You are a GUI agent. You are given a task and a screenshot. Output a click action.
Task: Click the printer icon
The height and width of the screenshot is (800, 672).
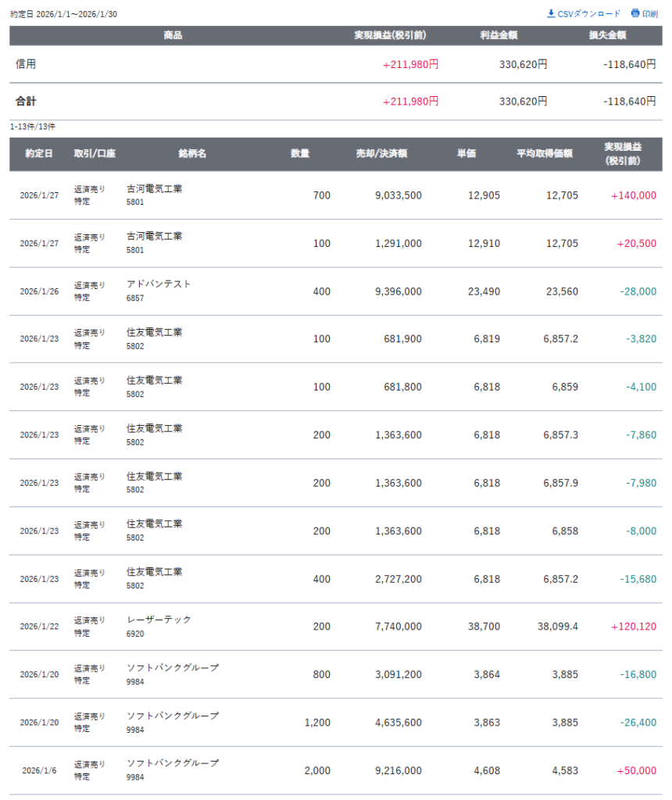click(634, 13)
